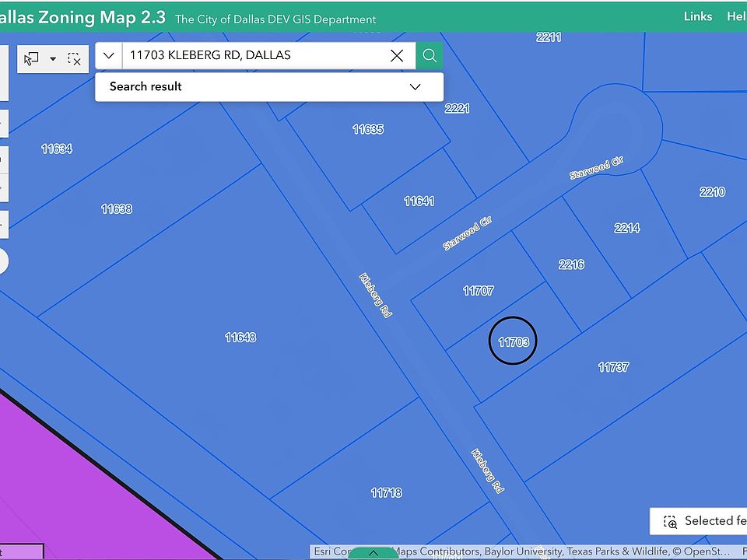The height and width of the screenshot is (560, 747).
Task: Click the Dallas Zoning Map 2.3 title
Action: tap(82, 17)
